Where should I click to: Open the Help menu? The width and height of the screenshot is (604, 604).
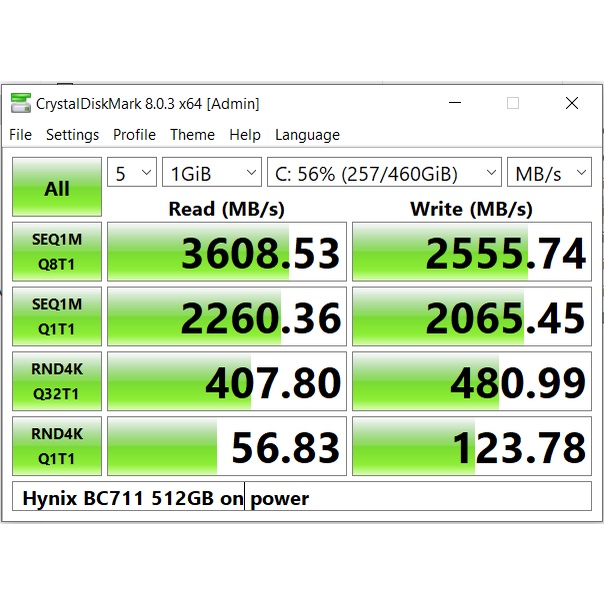244,135
